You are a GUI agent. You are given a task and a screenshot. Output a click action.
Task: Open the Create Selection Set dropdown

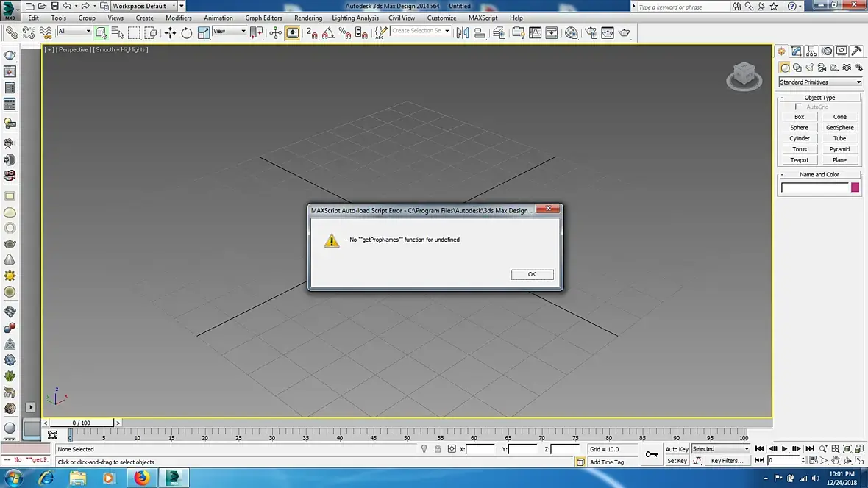click(420, 31)
